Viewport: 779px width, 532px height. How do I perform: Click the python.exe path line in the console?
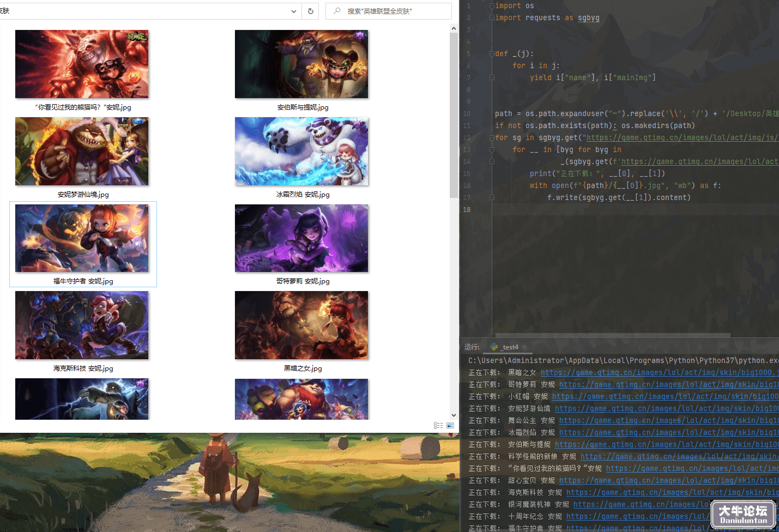pos(624,361)
